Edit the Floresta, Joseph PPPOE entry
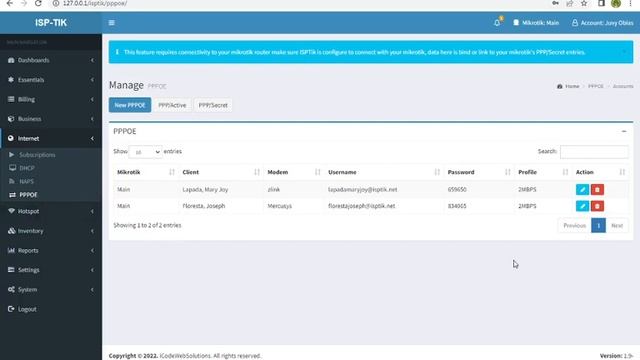The width and height of the screenshot is (640, 360). click(x=582, y=206)
